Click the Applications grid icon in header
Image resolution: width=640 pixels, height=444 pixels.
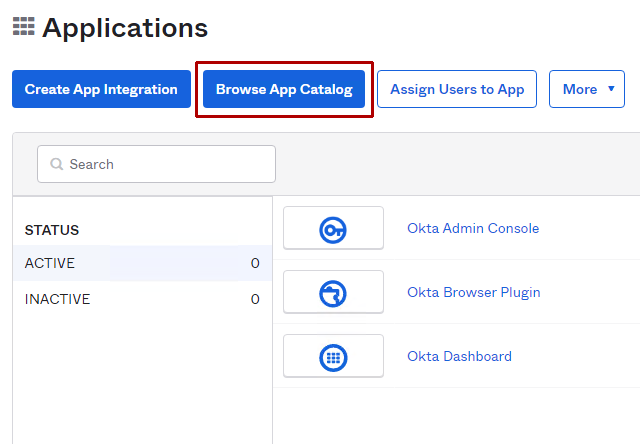coord(23,27)
